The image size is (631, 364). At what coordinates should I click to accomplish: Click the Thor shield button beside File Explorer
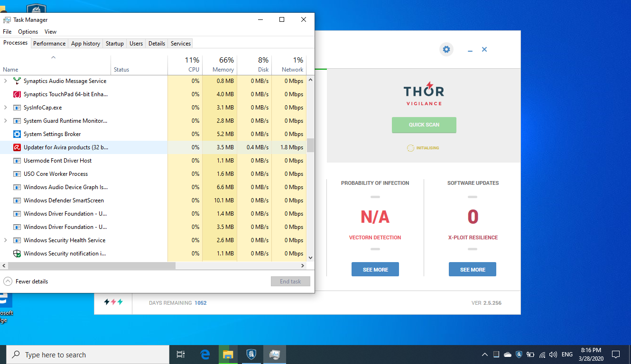coord(251,355)
